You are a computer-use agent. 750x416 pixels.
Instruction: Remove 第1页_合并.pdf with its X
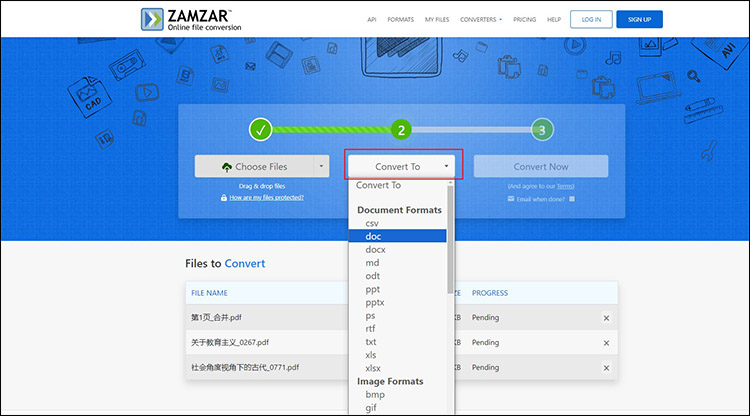coord(607,318)
